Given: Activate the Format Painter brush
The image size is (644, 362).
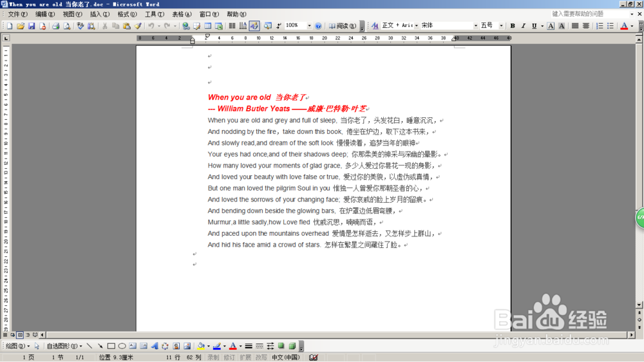Looking at the screenshot, I should 138,26.
